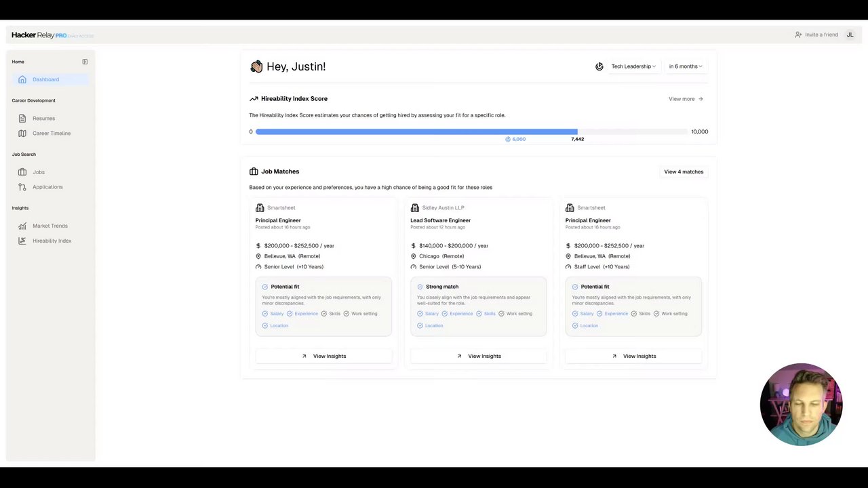Click the goal target icon beside Tech Leadership
Screen dimensions: 868x488
pyautogui.click(x=599, y=66)
